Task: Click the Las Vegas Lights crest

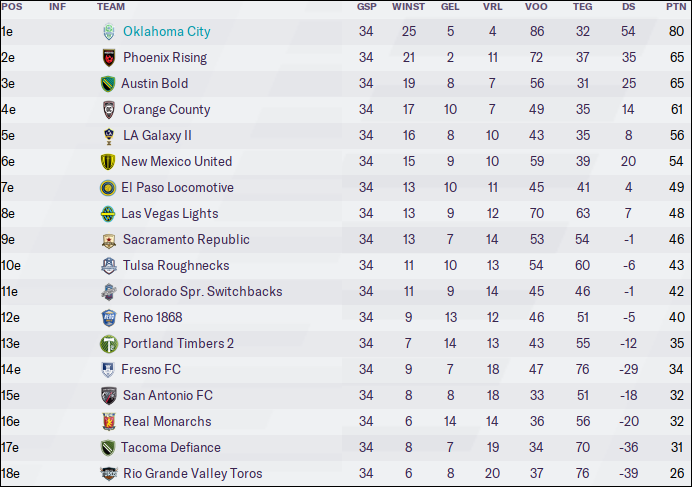Action: (108, 214)
